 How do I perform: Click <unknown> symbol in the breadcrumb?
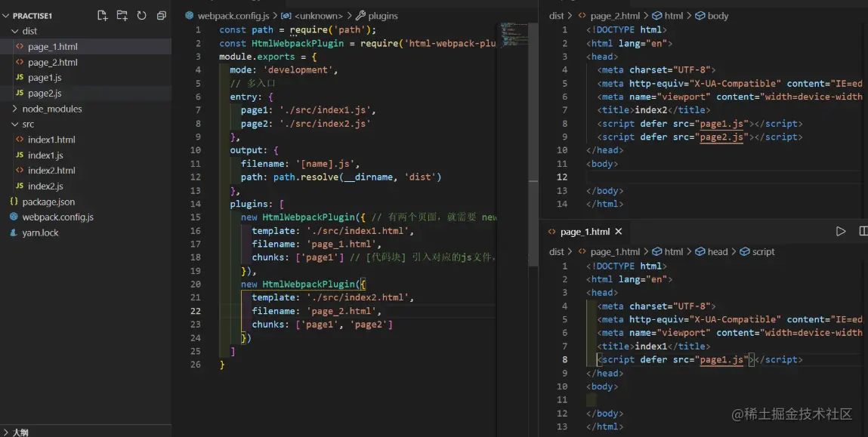click(318, 16)
